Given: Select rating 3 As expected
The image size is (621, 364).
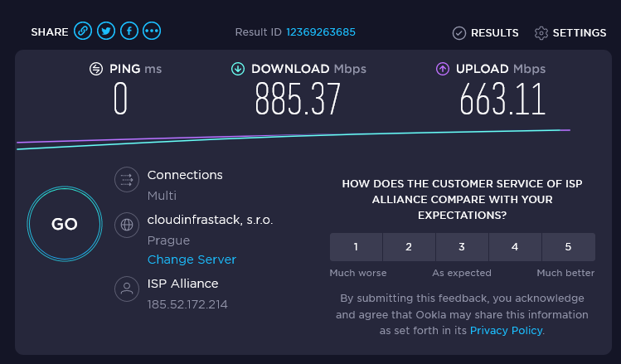Looking at the screenshot, I should coord(462,247).
